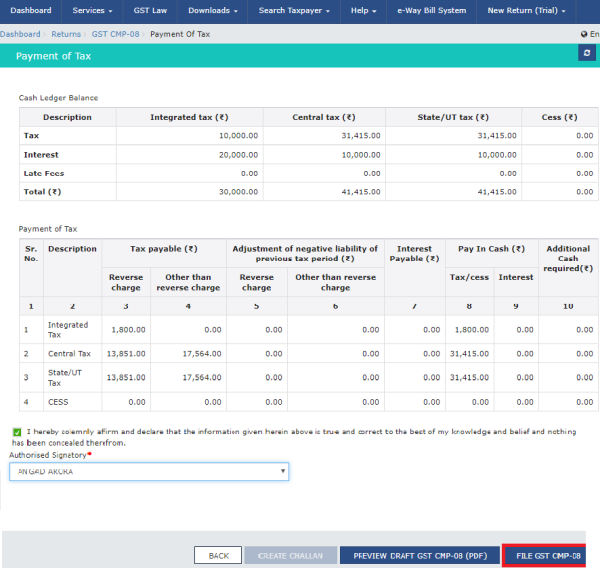The height and width of the screenshot is (568, 600).
Task: Click the FILE GST CMP-08 button
Action: (x=547, y=555)
